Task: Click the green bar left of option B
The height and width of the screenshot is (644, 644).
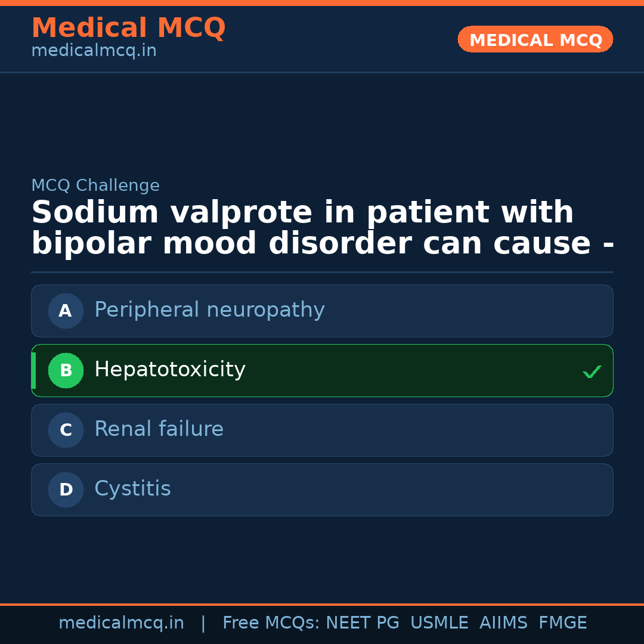Action: [33, 370]
